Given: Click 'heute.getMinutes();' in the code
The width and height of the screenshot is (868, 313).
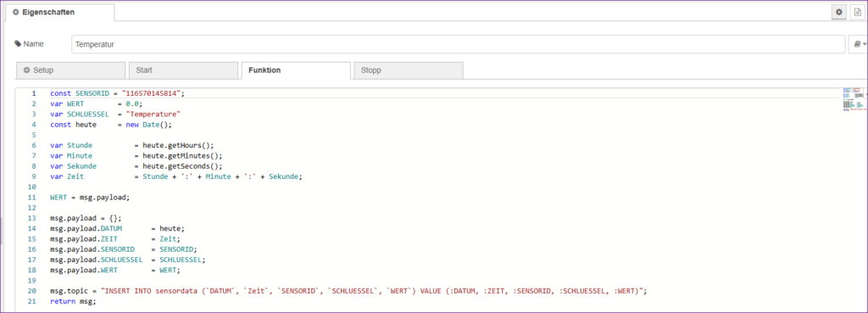Looking at the screenshot, I should pyautogui.click(x=183, y=156).
